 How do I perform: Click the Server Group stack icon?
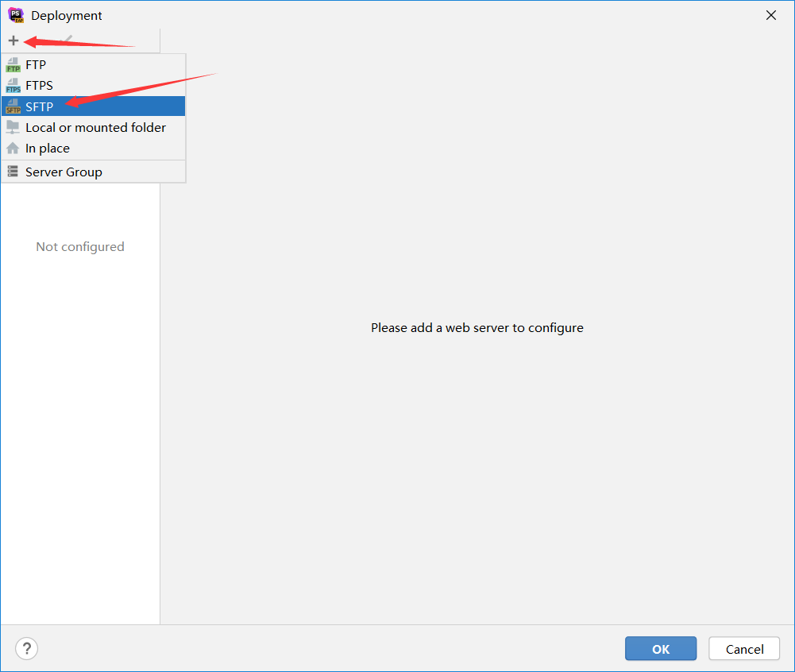pyautogui.click(x=13, y=172)
